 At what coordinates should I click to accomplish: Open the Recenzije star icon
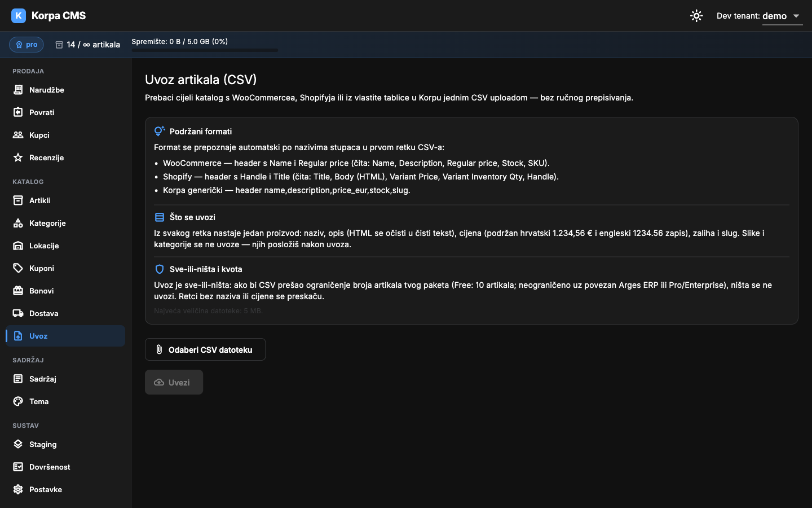pos(18,157)
